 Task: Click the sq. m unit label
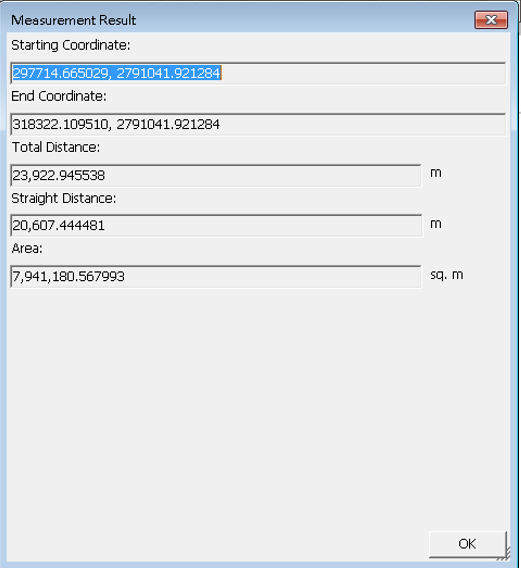tap(447, 275)
